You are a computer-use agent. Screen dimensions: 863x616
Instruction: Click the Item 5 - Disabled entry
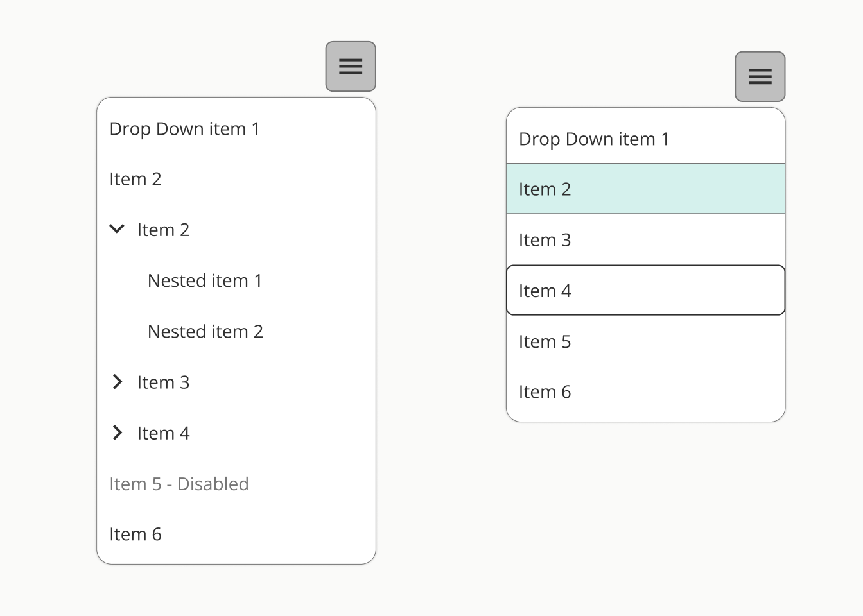(179, 484)
